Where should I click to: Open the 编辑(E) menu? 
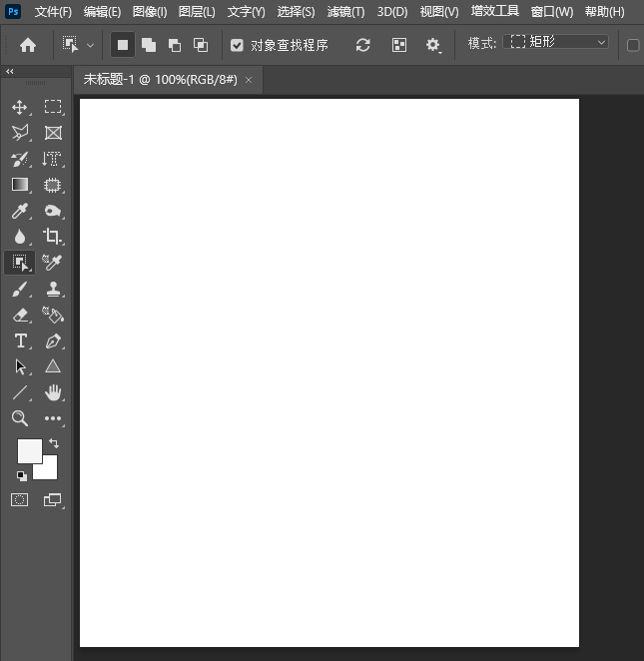[102, 11]
